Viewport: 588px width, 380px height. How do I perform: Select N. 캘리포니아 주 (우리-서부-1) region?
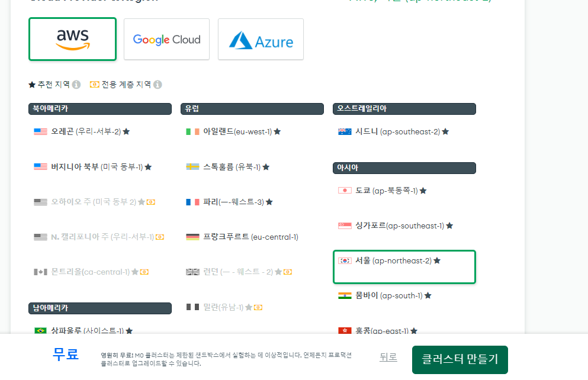[x=99, y=237]
